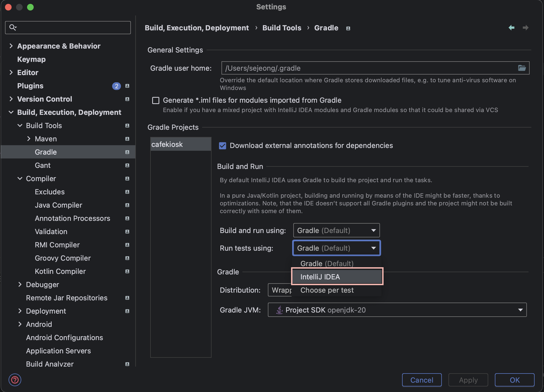Click the forward navigation arrow icon
The width and height of the screenshot is (544, 392).
pos(525,28)
